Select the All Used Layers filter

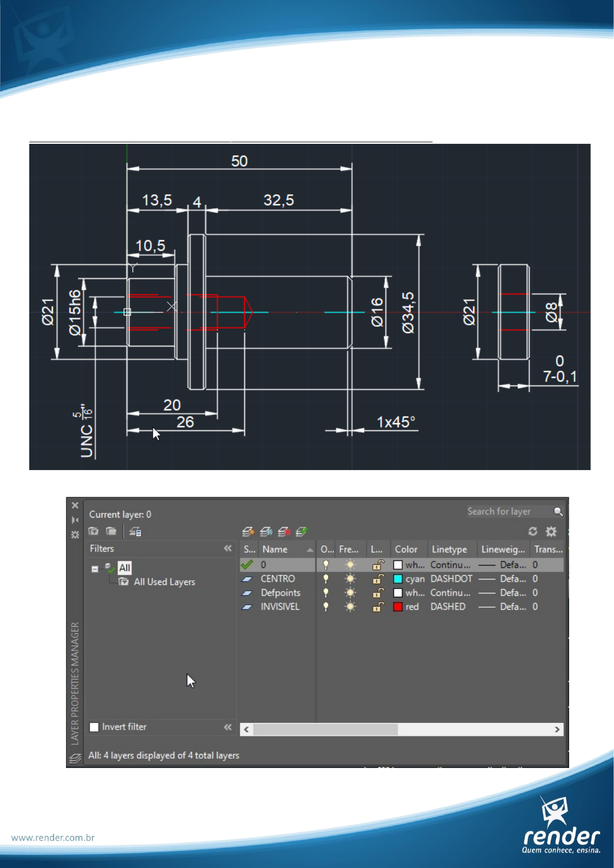[164, 582]
